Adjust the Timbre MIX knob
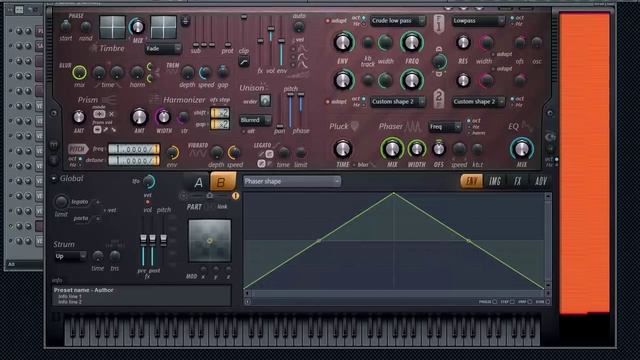 138,27
